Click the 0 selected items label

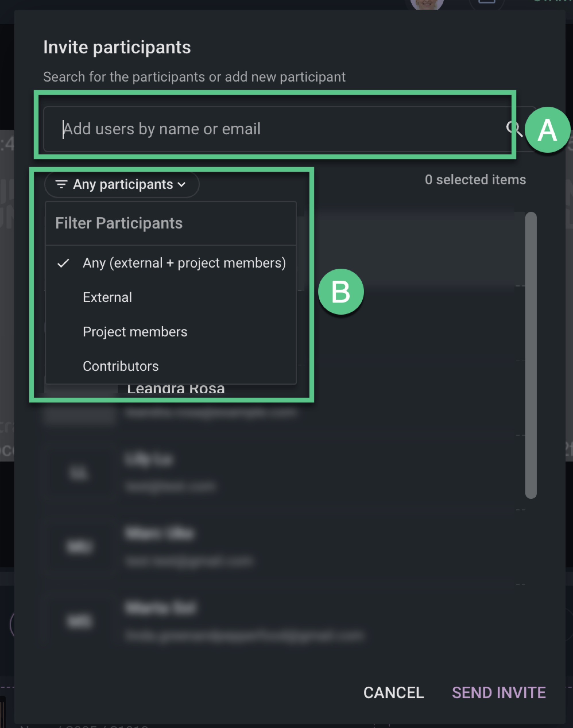click(475, 180)
